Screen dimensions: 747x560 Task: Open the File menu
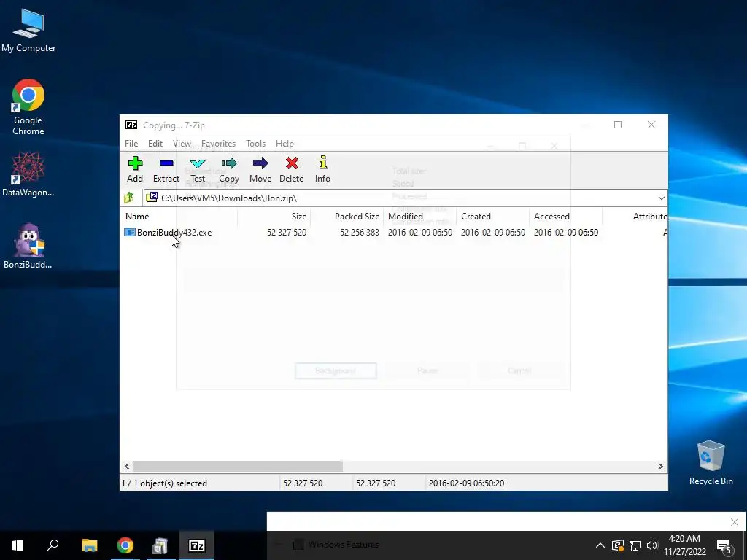coord(131,144)
